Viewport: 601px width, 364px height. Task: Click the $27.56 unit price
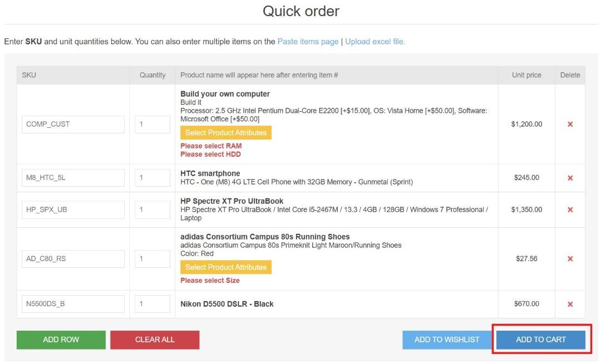click(526, 259)
